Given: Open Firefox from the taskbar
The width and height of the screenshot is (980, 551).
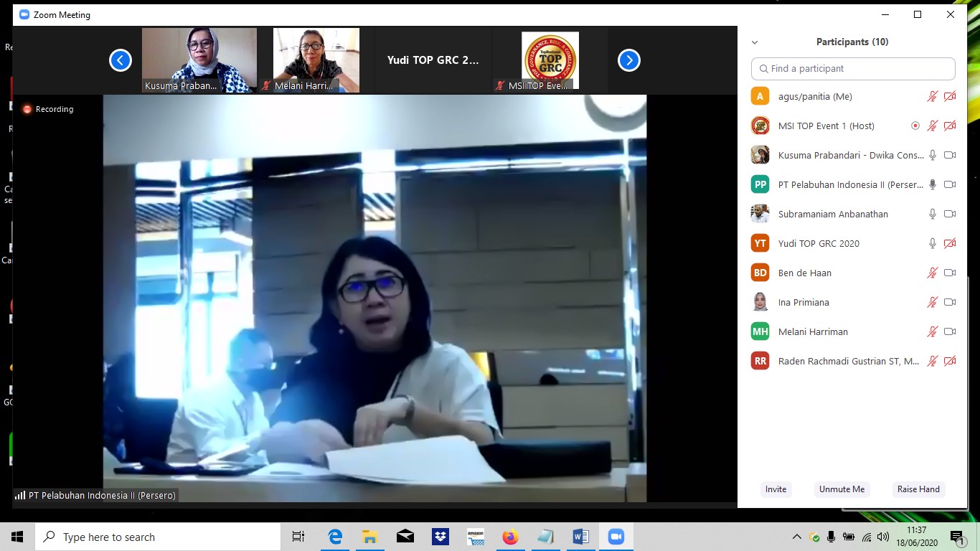Looking at the screenshot, I should pos(510,537).
